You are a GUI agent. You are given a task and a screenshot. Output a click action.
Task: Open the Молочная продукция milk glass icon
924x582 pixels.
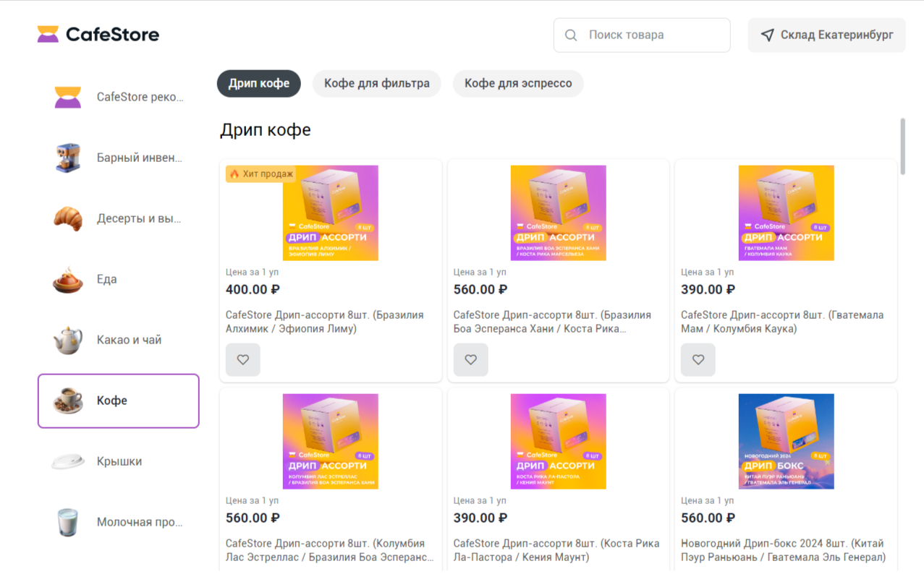tap(68, 522)
